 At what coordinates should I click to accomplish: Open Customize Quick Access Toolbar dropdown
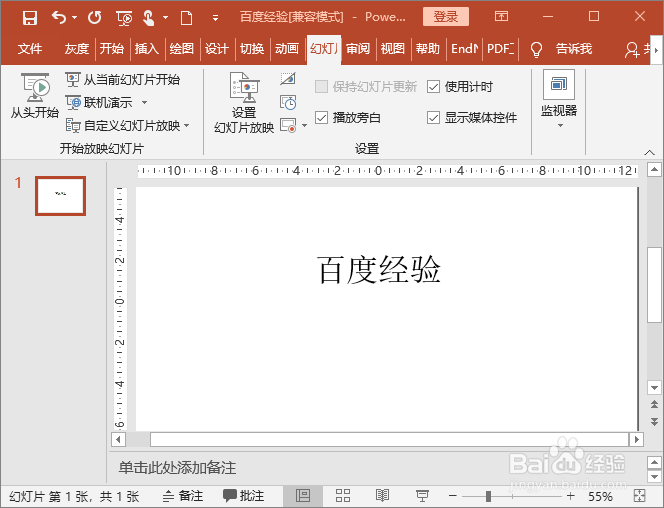point(215,18)
